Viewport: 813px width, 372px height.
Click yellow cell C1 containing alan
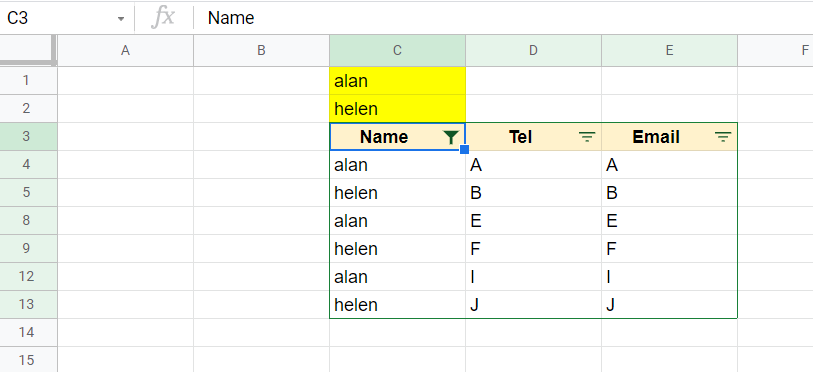point(397,80)
